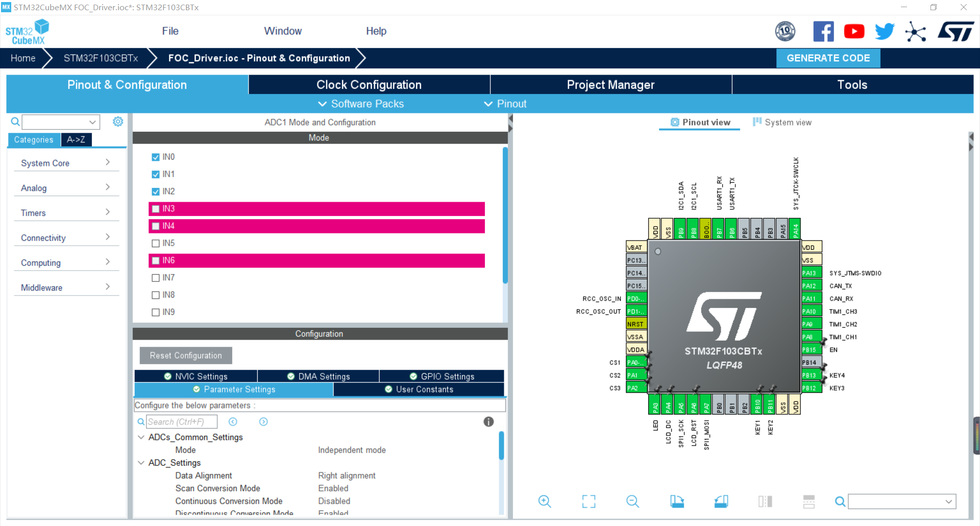Click the STM32CubeMX logo
The image size is (980, 526).
point(28,32)
